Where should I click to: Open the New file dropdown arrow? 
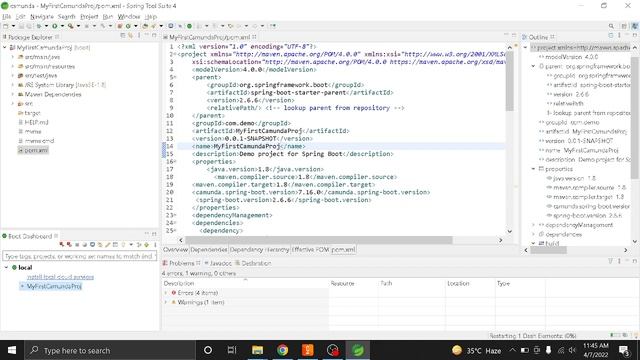click(13, 26)
